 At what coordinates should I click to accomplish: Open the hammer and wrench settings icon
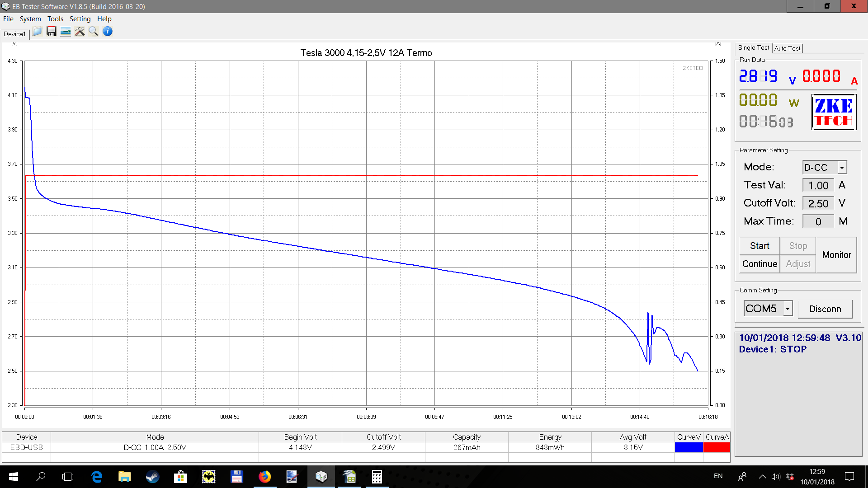(x=80, y=32)
